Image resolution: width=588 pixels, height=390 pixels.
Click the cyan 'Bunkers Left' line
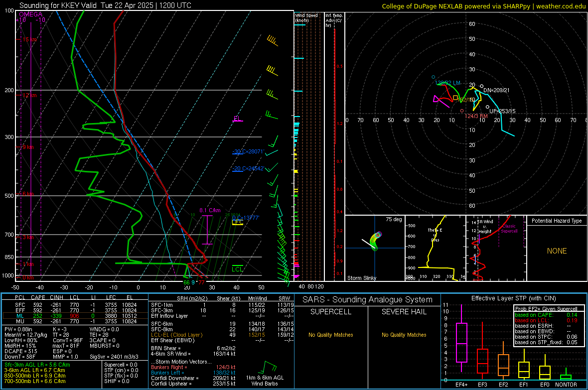click(193, 373)
